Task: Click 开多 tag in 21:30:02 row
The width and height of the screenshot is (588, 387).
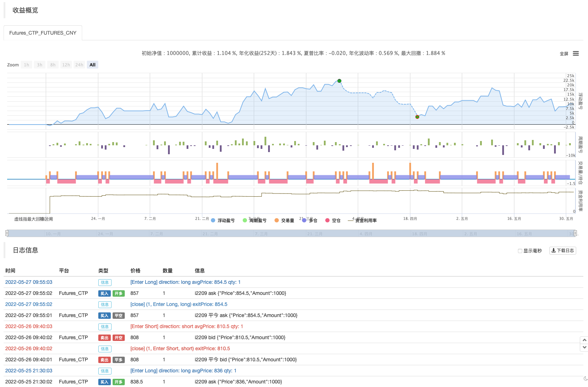Action: (x=119, y=382)
